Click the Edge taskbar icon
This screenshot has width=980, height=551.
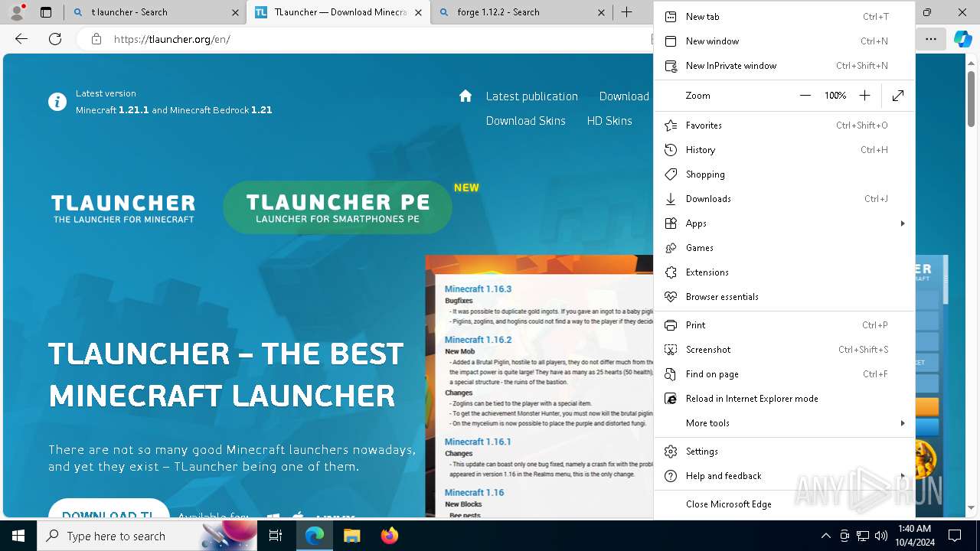click(x=315, y=536)
